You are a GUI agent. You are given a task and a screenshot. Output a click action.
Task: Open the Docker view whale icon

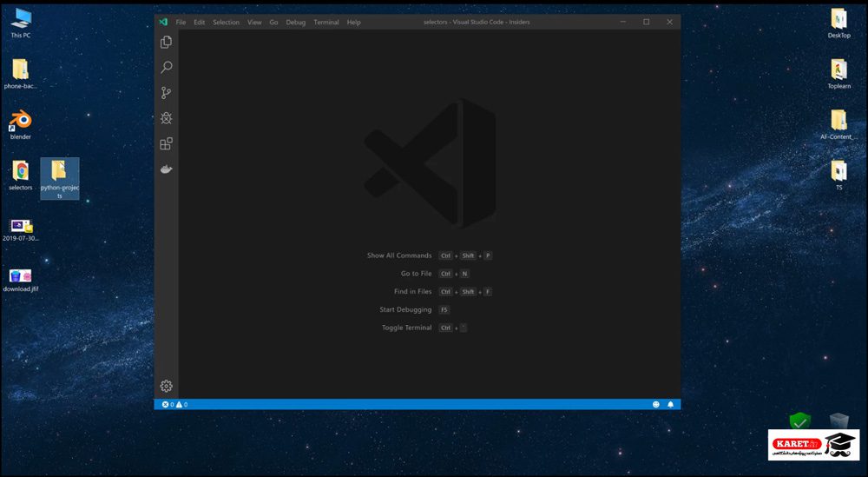[x=166, y=169]
